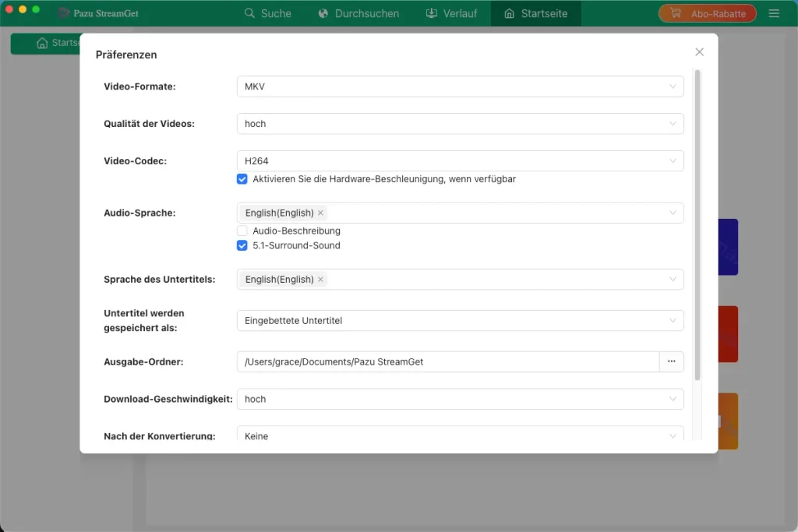Screen dimensions: 798x532
Task: Click the house icon in top navigation
Action: pyautogui.click(x=509, y=13)
